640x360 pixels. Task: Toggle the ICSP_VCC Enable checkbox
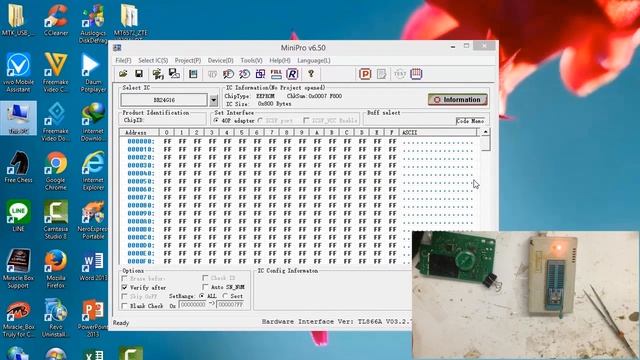(x=306, y=120)
